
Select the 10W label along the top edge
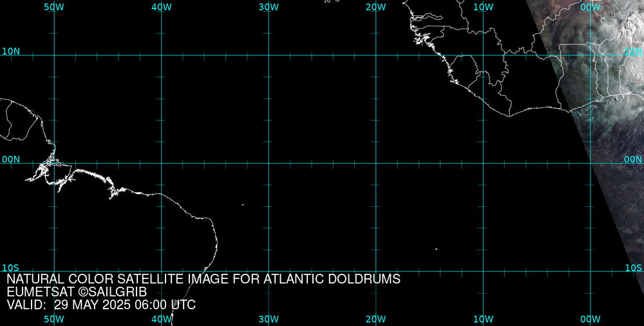click(x=484, y=7)
